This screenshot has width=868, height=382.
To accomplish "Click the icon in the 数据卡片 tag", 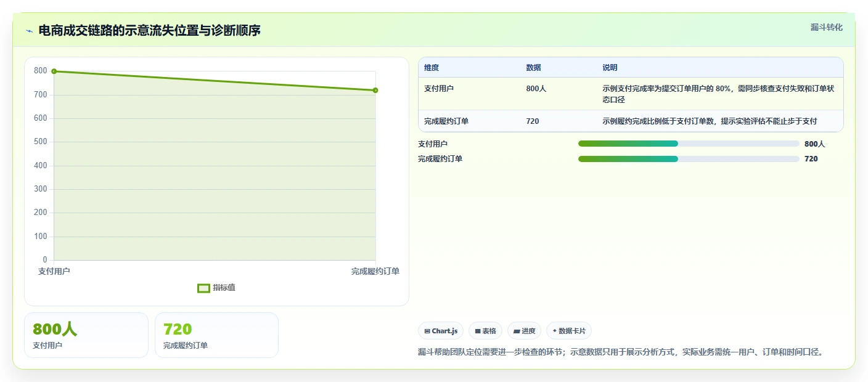I will [x=555, y=331].
